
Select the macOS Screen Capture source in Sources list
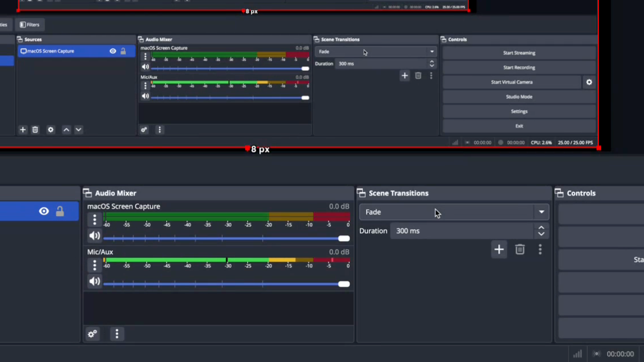coord(63,51)
